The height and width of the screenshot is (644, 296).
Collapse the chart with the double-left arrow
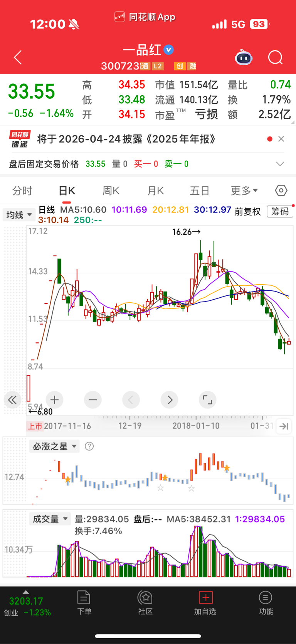[x=12, y=400]
